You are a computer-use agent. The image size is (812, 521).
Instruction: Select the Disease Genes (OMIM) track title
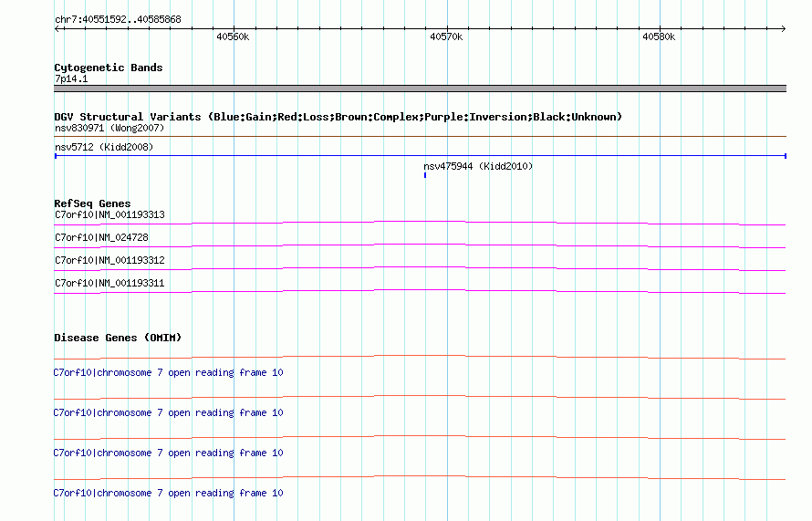pos(118,338)
